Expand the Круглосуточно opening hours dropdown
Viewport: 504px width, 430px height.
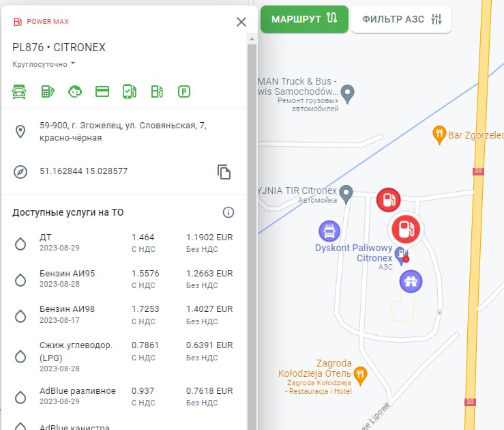click(44, 64)
